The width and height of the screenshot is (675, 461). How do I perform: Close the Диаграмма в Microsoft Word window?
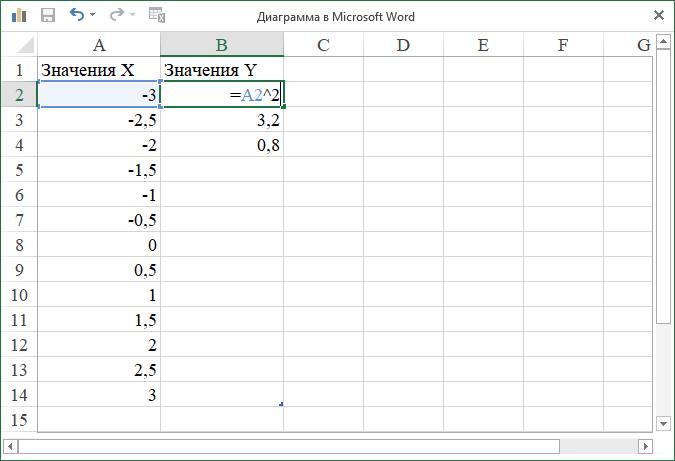pyautogui.click(x=659, y=15)
